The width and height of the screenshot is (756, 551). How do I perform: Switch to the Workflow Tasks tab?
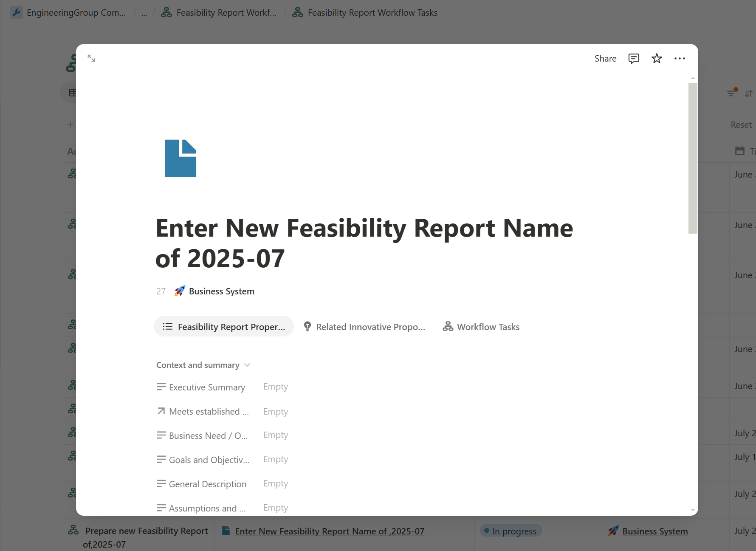click(x=481, y=327)
